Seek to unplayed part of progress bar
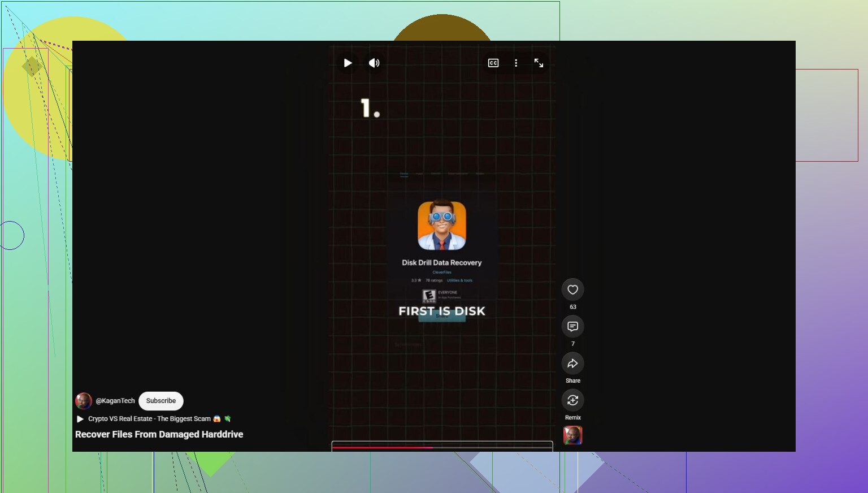868x493 pixels. (x=492, y=447)
